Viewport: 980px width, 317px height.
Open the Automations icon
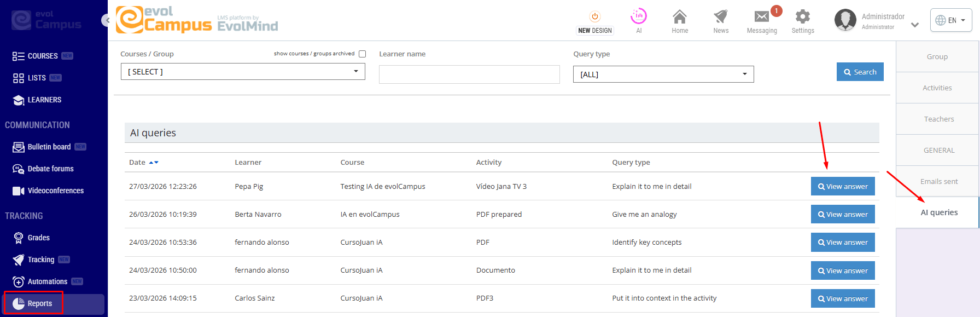click(x=19, y=281)
